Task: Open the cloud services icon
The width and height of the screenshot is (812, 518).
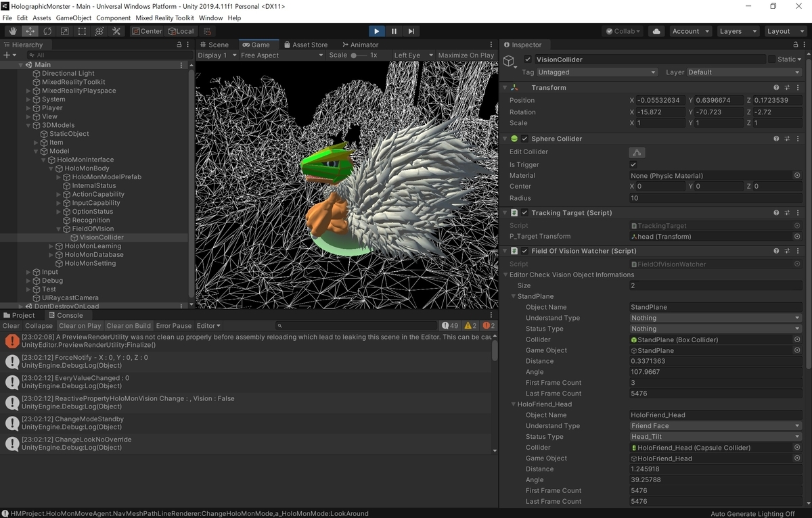Action: [656, 31]
